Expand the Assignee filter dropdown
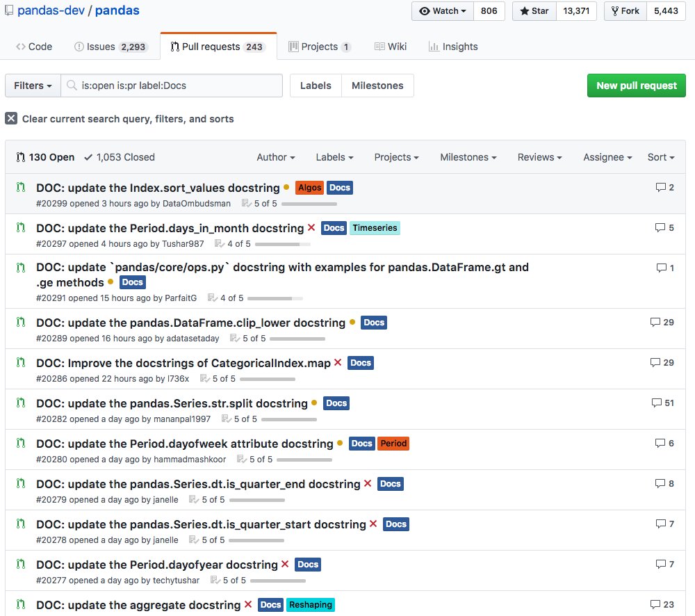 [x=607, y=157]
